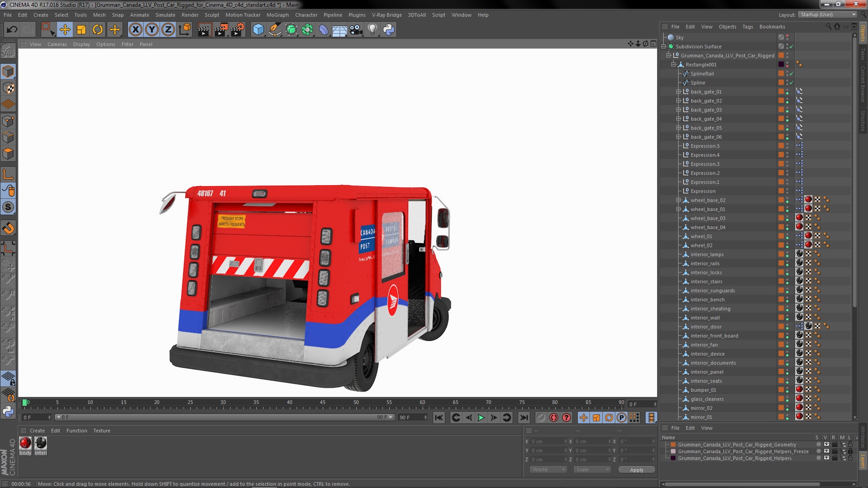Toggle visibility eye of Geometry layer
The image size is (868, 488).
[x=826, y=445]
